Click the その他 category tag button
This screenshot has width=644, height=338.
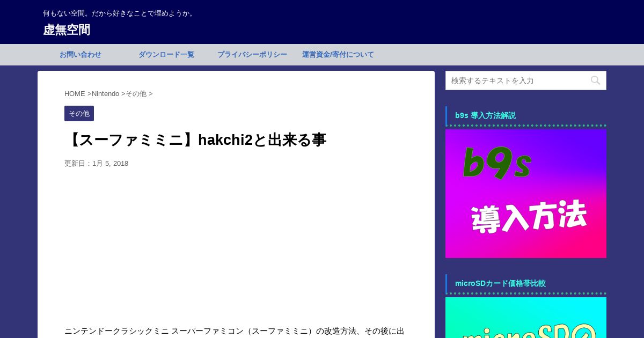point(79,114)
